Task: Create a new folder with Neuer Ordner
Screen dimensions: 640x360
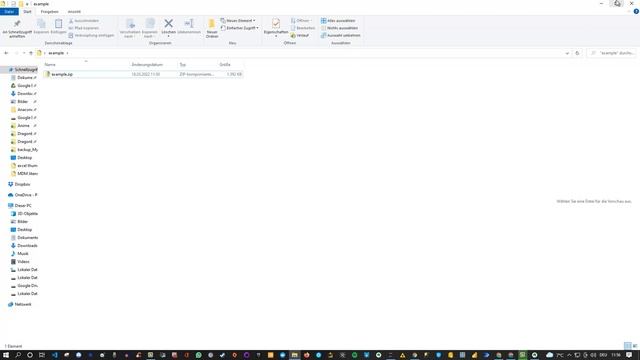Action: coord(212,28)
